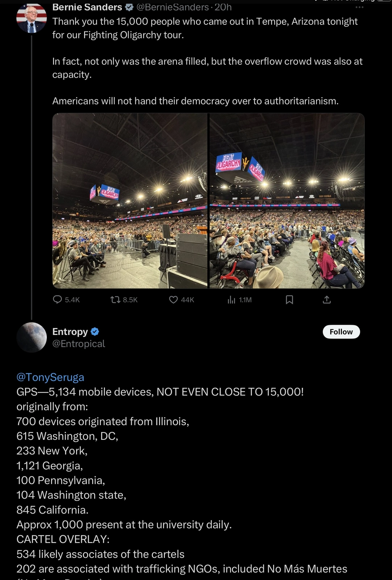
Task: Open the @BernieSanders handle
Action: point(172,7)
